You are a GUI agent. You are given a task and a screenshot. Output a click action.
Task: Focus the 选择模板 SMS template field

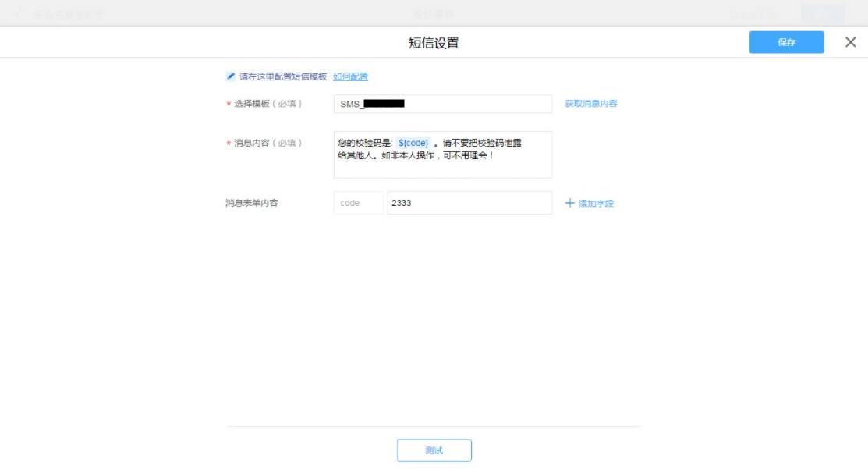[x=442, y=104]
